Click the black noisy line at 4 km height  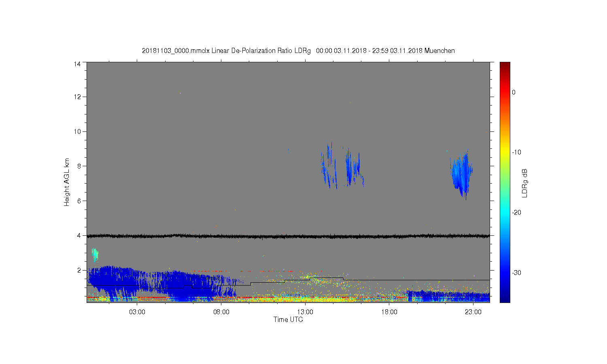pos(288,236)
